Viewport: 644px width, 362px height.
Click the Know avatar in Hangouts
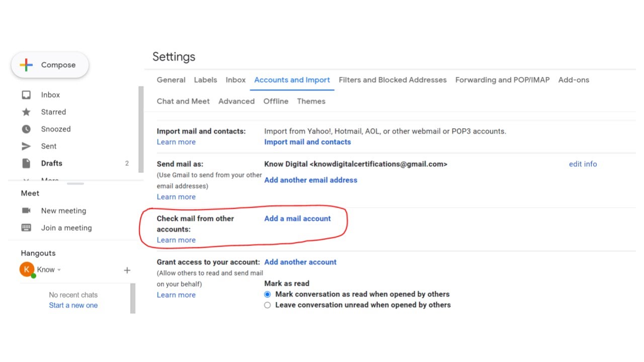27,269
